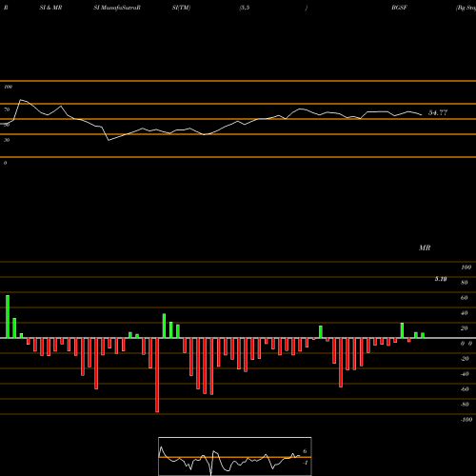
Task: Click the tallest green bar at chart start
Action: point(8,317)
